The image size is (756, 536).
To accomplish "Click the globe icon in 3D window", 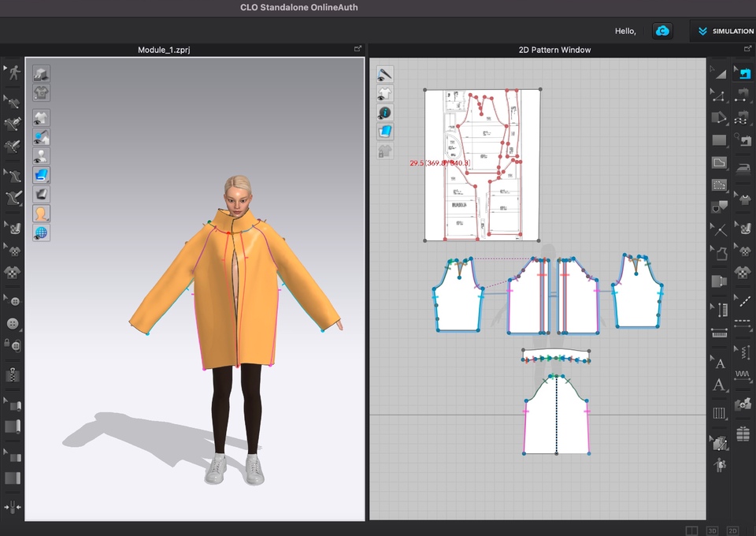I will click(x=41, y=233).
